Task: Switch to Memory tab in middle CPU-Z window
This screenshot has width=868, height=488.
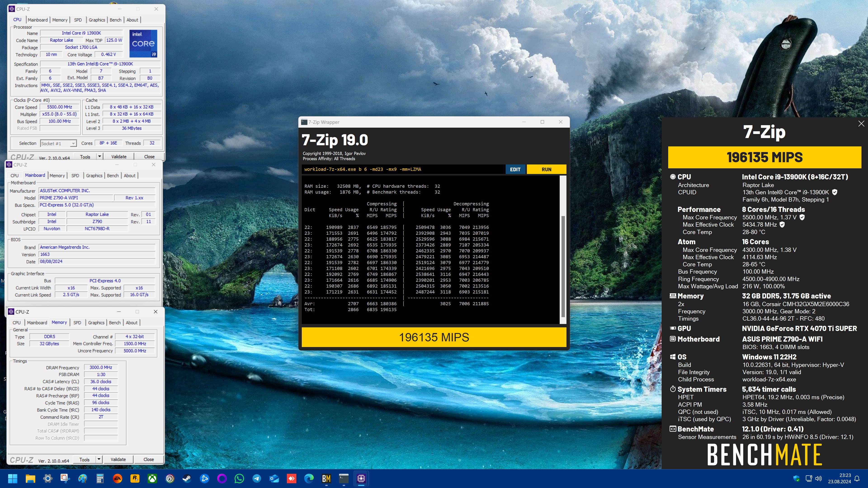Action: click(x=57, y=176)
